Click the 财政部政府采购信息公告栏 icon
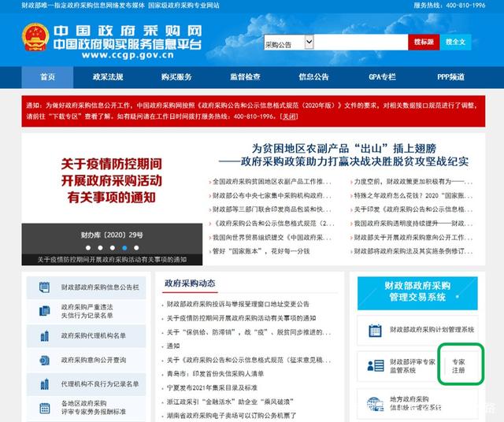Viewport: 504px width, 422px height. click(44, 287)
